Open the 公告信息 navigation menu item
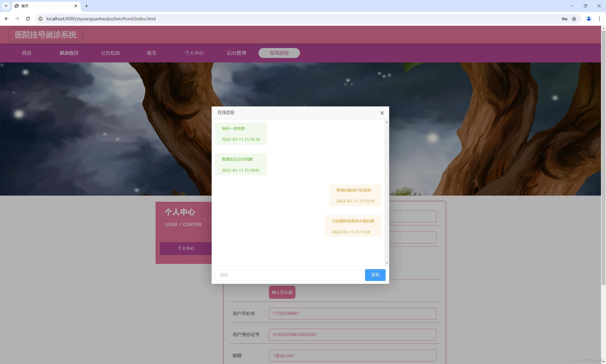Screen dimensions: 606x364 pos(111,53)
